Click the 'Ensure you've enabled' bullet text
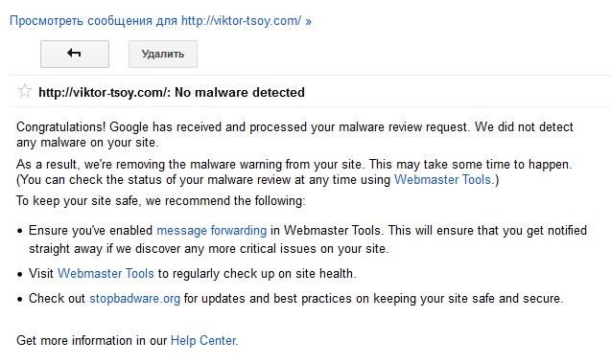This screenshot has width=611, height=364. pos(91,230)
